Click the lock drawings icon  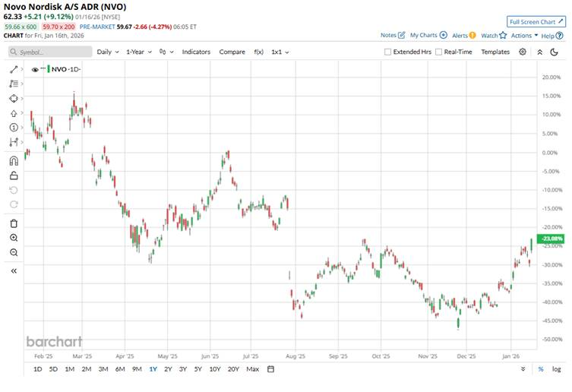pyautogui.click(x=14, y=175)
